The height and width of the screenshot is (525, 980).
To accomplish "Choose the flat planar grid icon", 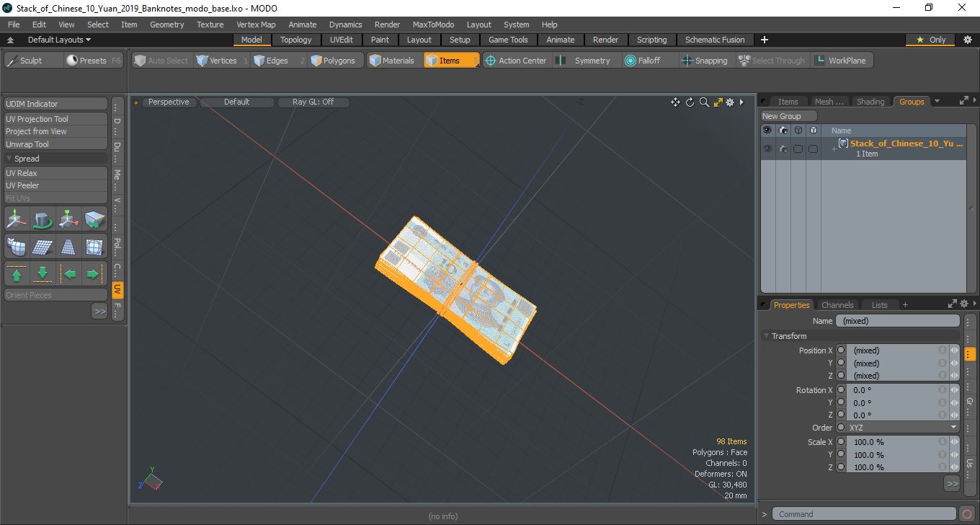I will click(43, 247).
